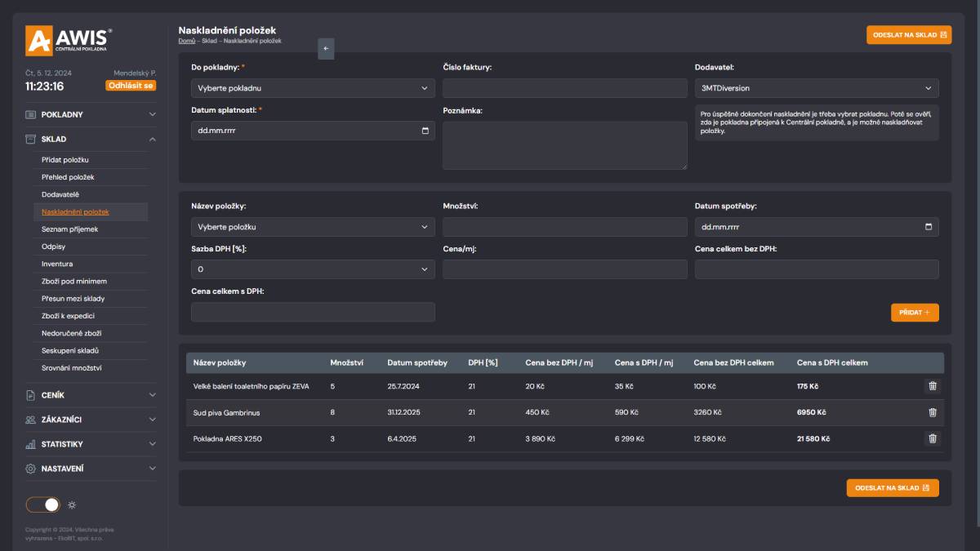
Task: Open Inventura in the sidebar
Action: tap(57, 264)
